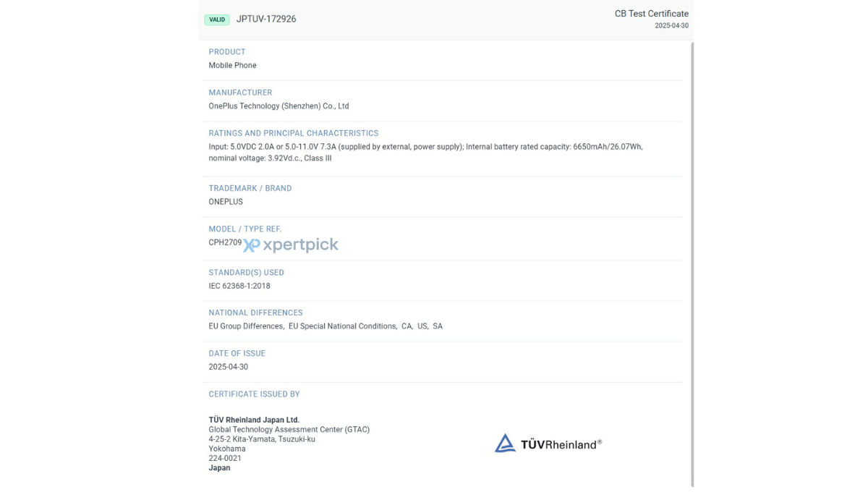Image resolution: width=868 pixels, height=492 pixels.
Task: Select the PRODUCT section label
Action: (227, 52)
